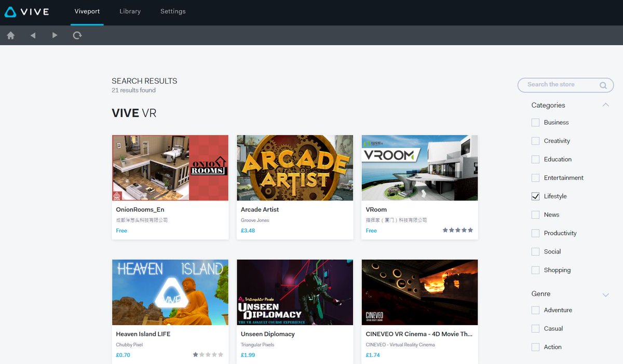
Task: Tick the Action genre checkbox
Action: (535, 347)
